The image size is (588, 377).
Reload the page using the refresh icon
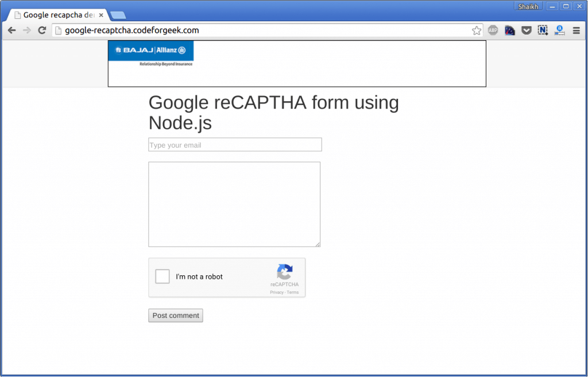tap(41, 30)
